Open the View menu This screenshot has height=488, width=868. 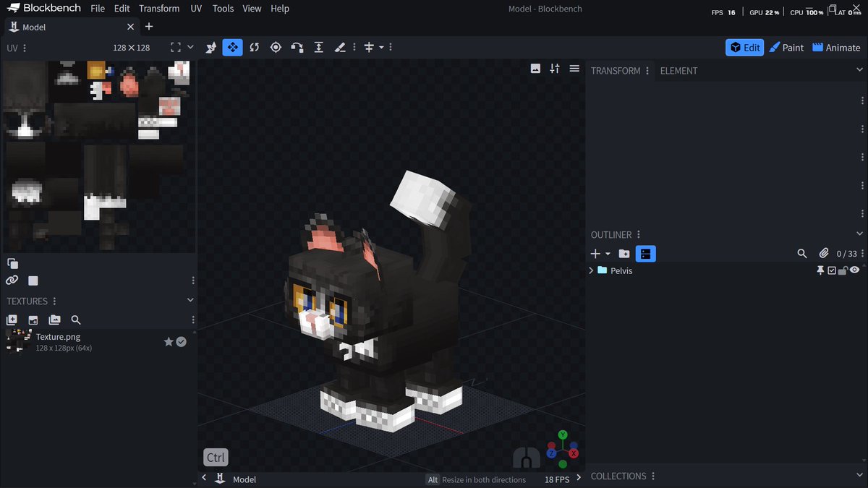tap(252, 9)
